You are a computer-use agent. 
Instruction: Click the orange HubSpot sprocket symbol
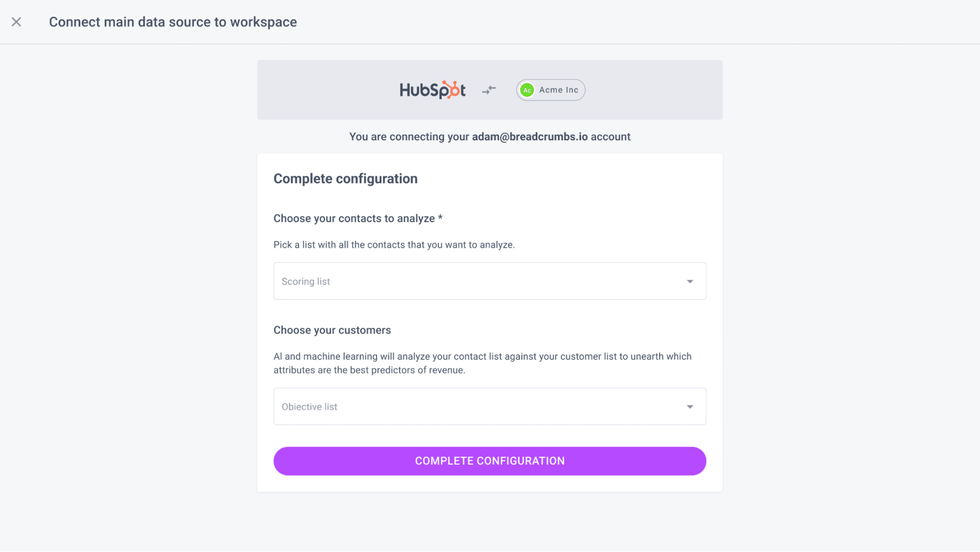[453, 89]
